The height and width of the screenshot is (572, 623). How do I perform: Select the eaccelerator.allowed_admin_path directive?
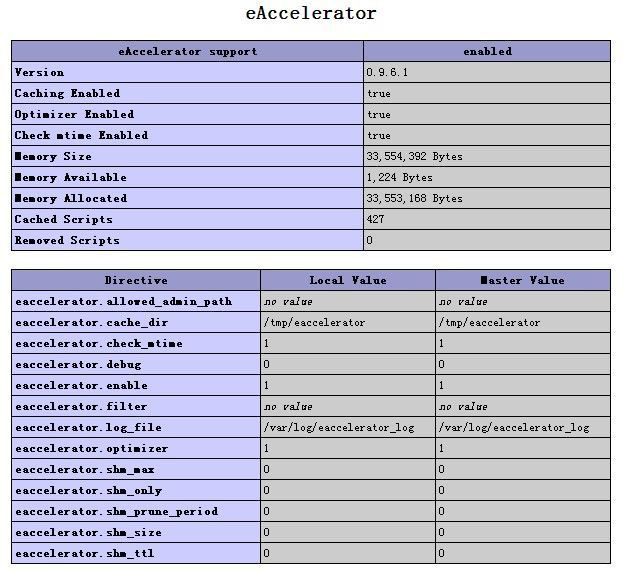(x=123, y=302)
